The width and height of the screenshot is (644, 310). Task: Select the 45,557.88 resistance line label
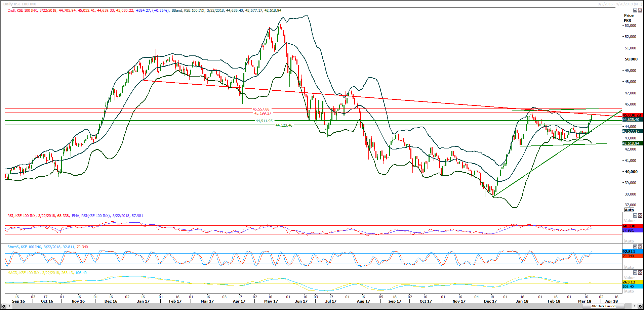coord(261,109)
